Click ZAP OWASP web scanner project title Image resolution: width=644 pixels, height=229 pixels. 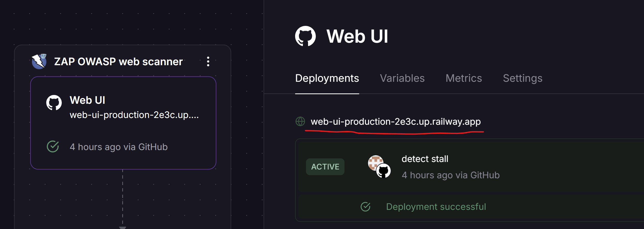pyautogui.click(x=118, y=62)
